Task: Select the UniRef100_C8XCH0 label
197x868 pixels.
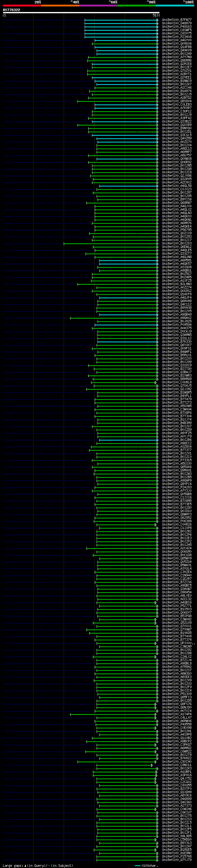Action: click(177, 761)
